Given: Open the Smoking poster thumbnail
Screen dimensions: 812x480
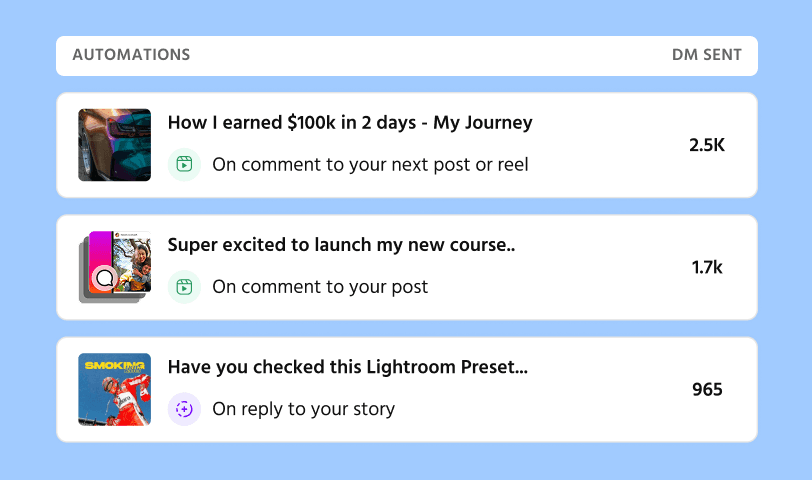Looking at the screenshot, I should [114, 389].
